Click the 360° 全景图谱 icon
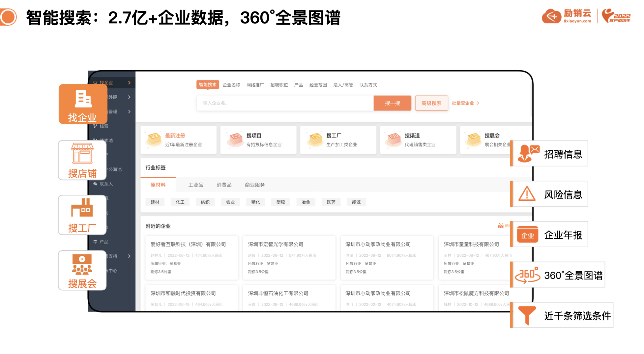Screen dimensions: 644x354 coord(527,275)
